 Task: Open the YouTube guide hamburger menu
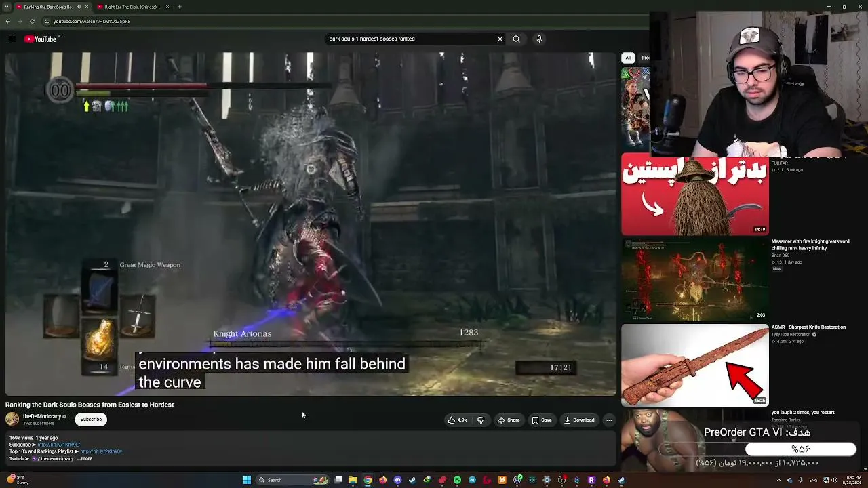click(12, 39)
